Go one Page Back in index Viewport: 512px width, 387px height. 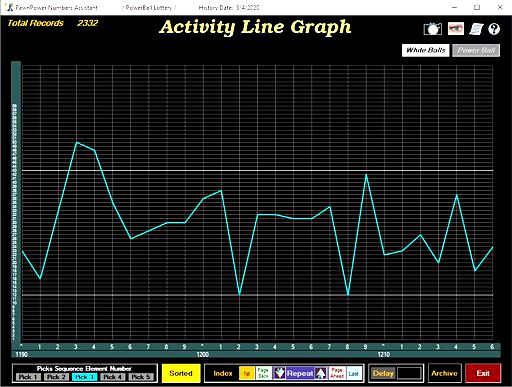(x=263, y=373)
